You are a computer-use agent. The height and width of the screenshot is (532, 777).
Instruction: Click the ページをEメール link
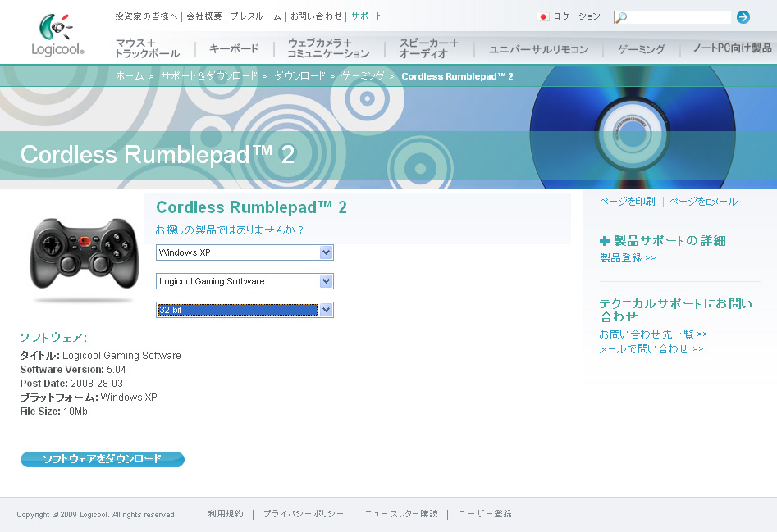point(703,202)
